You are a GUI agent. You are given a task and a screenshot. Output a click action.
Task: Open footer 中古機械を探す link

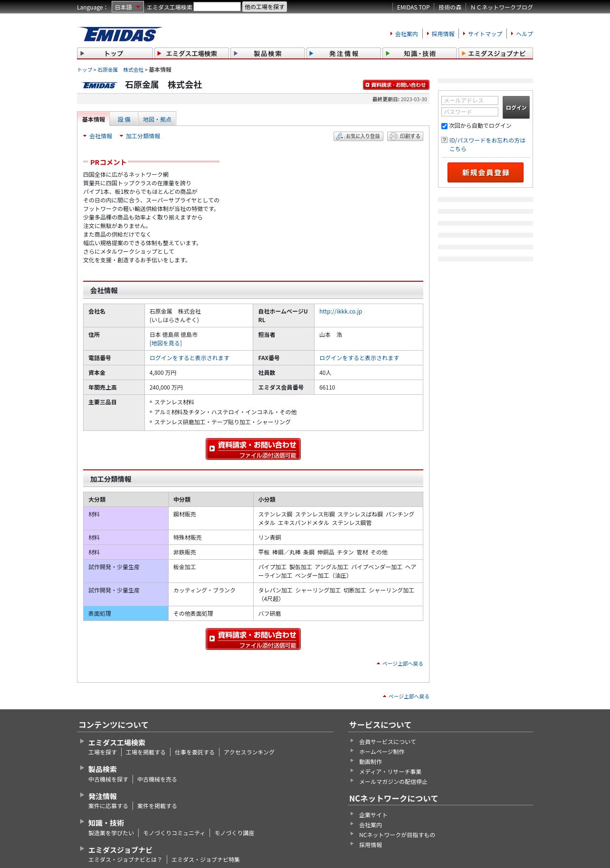coord(108,780)
